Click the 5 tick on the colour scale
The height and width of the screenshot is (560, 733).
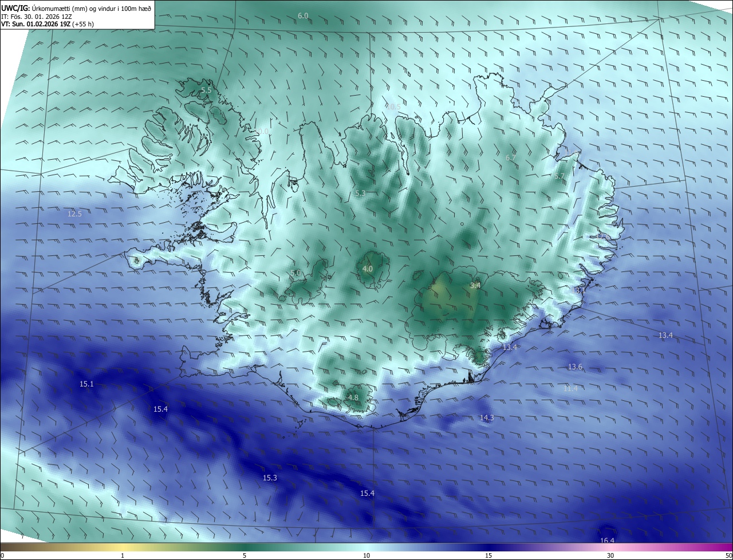245,555
